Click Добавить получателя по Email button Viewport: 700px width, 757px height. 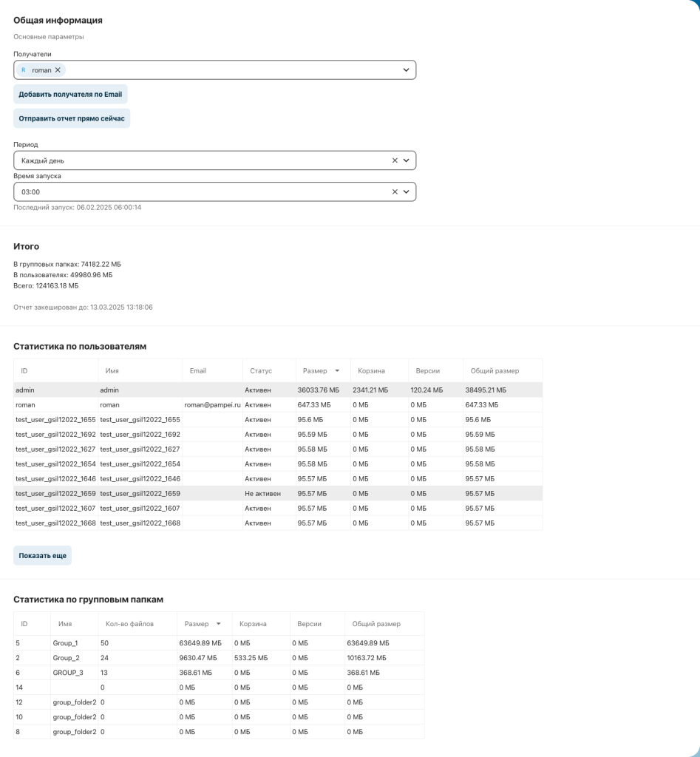tap(70, 95)
